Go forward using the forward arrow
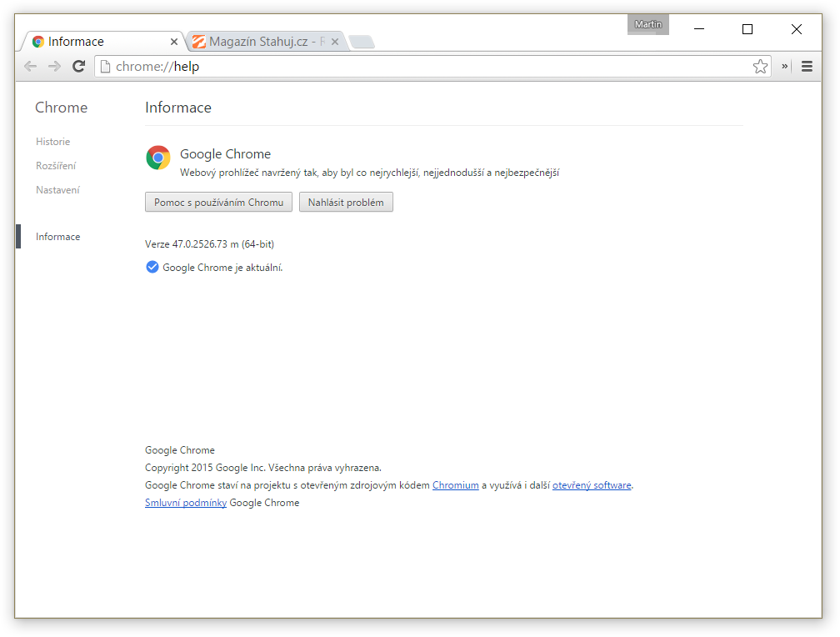This screenshot has width=840, height=637. (54, 67)
